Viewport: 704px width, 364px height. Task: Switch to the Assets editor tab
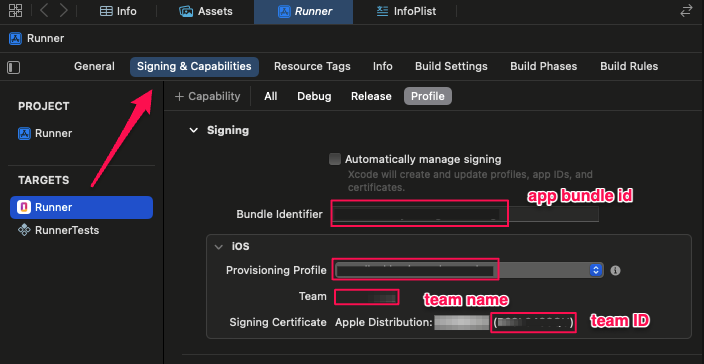point(205,11)
